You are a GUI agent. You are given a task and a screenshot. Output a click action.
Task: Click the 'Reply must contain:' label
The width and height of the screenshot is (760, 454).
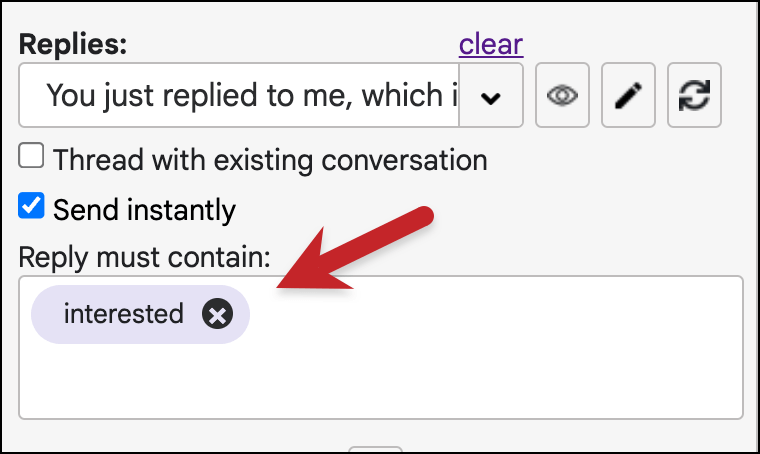tap(144, 257)
